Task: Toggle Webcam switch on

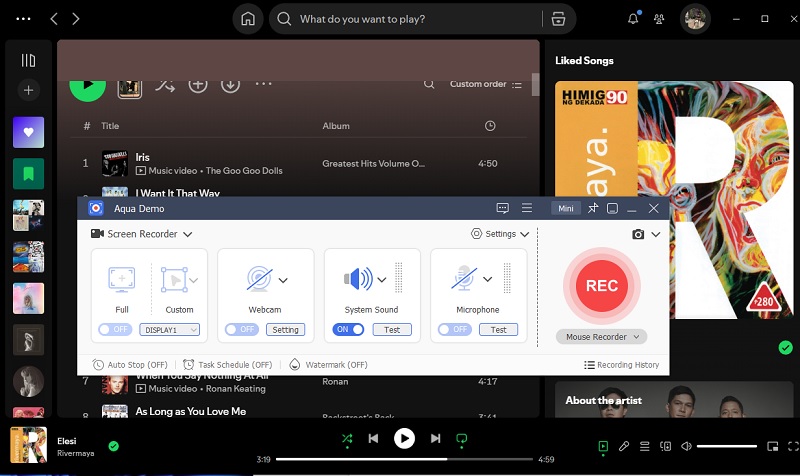Action: click(242, 330)
